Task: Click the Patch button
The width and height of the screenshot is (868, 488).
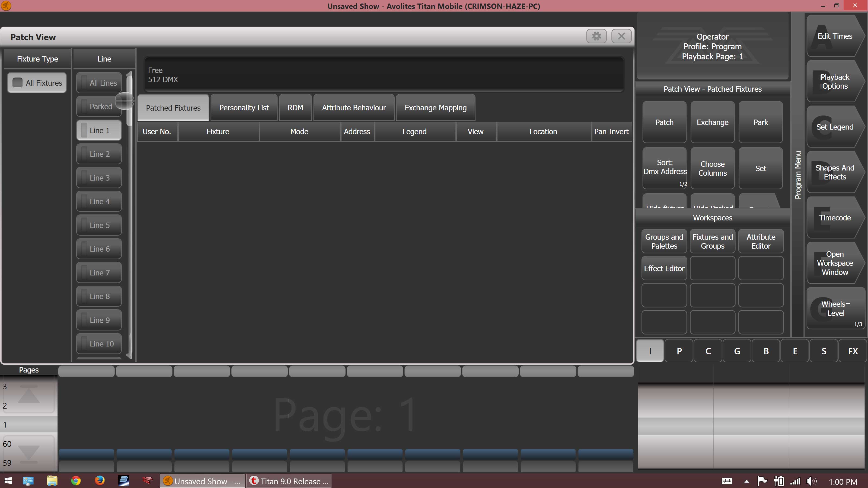Action: 664,122
